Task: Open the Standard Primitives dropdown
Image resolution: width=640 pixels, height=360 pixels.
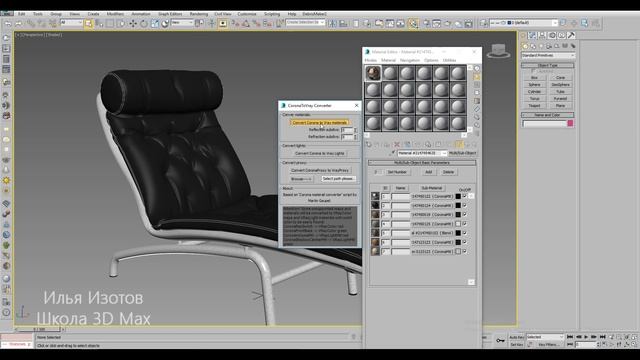Action: (x=548, y=56)
